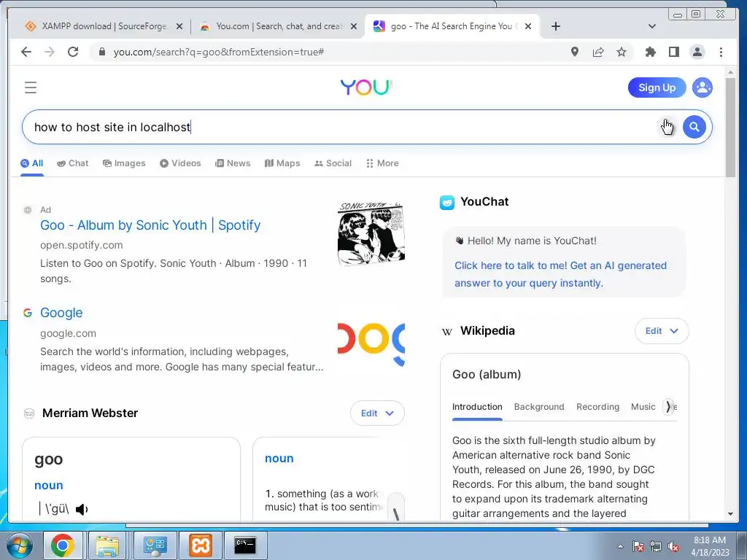Open the Chrome extensions puzzle icon
The image size is (747, 560).
(x=650, y=52)
